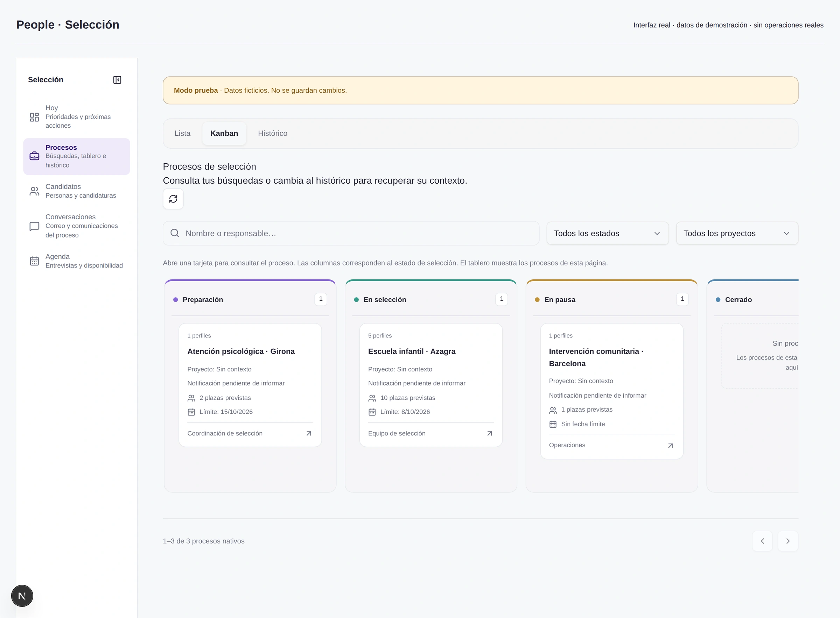Click Equipo de selección on Azagra card
Image resolution: width=840 pixels, height=618 pixels.
coord(397,433)
